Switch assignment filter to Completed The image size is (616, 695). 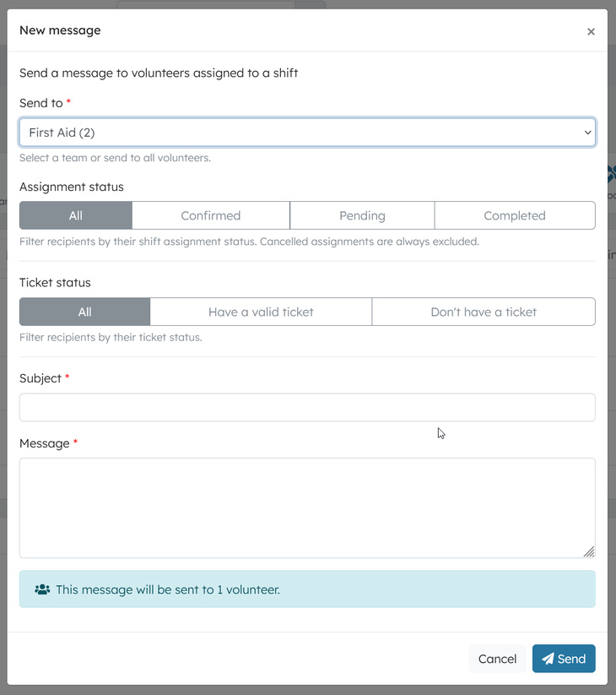click(x=515, y=215)
